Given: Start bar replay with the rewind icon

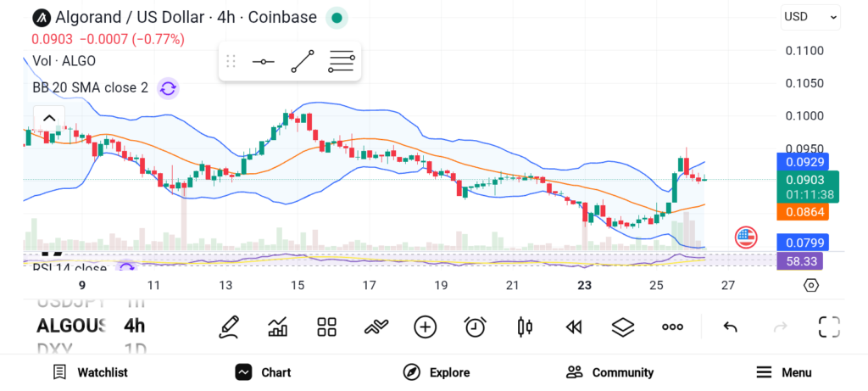Looking at the screenshot, I should tap(574, 327).
